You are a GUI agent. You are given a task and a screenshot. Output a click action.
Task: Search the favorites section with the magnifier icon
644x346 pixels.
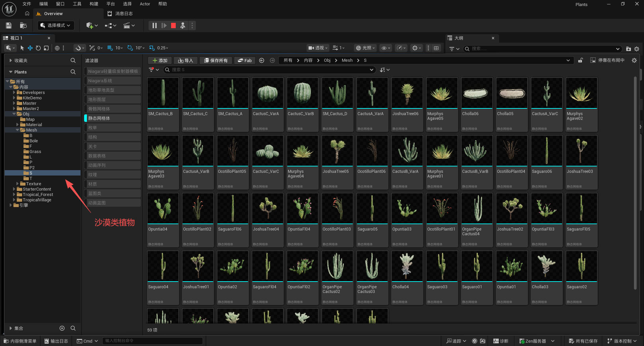[73, 60]
